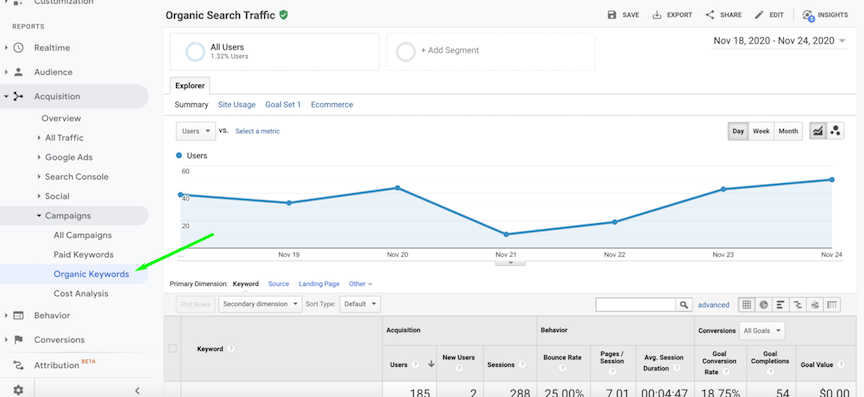Screen dimensions: 864x397
Task: Switch to Goal Set 1 tab
Action: click(x=283, y=105)
